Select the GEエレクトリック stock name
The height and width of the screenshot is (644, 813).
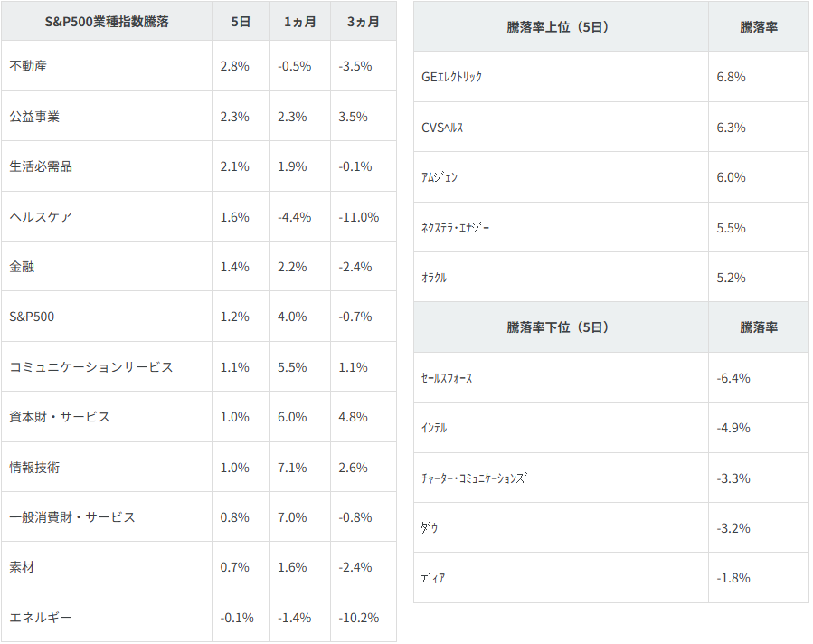click(x=452, y=78)
